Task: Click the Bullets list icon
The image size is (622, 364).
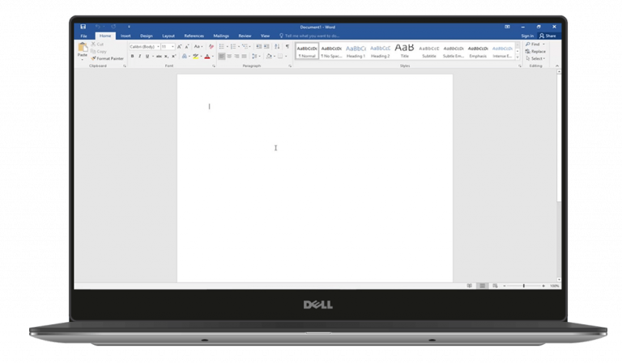Action: [222, 47]
